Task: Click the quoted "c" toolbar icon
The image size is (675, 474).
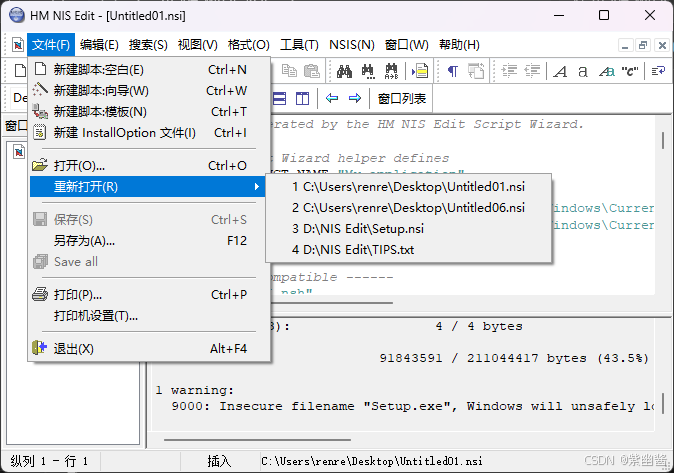Action: (x=629, y=71)
